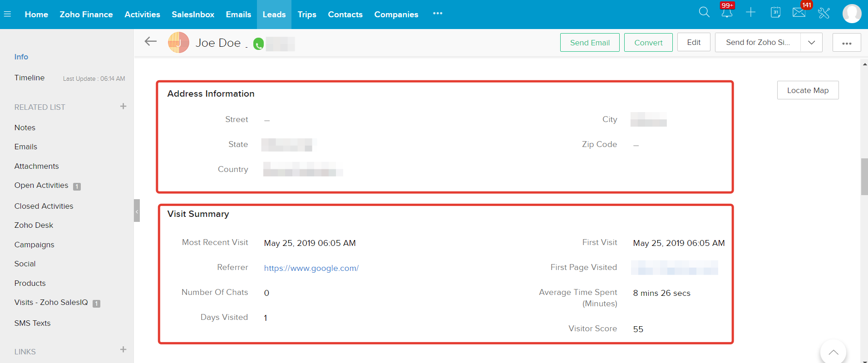Select Info in the sidebar
This screenshot has width=868, height=363.
click(x=21, y=57)
